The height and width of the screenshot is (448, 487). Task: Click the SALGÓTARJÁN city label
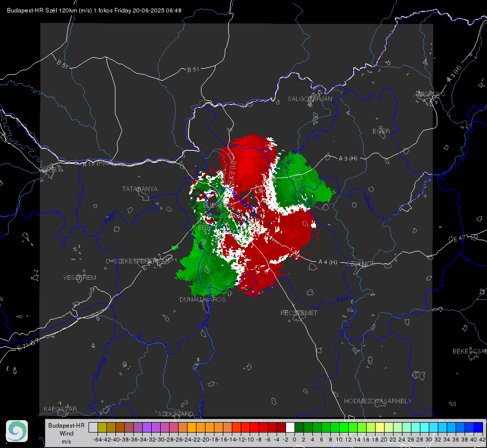click(x=309, y=99)
